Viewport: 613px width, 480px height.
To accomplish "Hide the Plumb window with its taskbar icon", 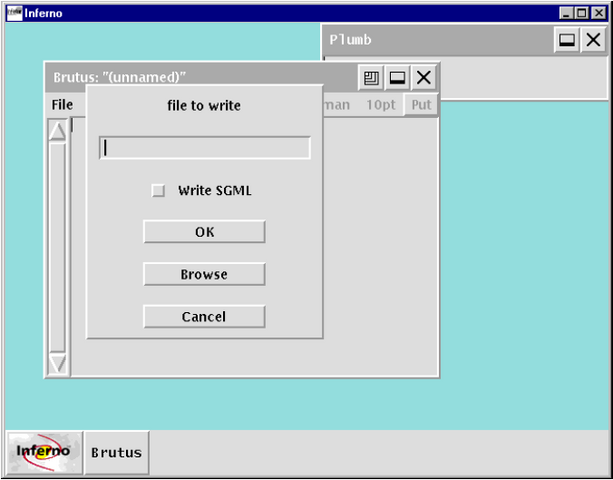I will tap(567, 40).
